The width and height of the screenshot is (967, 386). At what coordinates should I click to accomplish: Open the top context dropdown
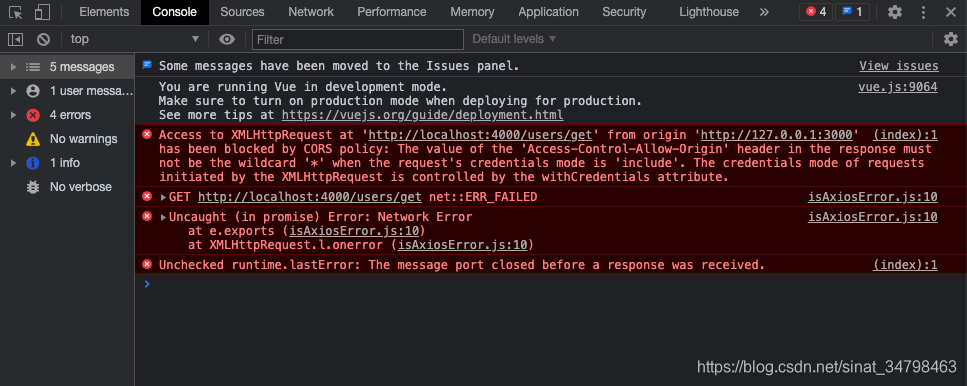(134, 39)
